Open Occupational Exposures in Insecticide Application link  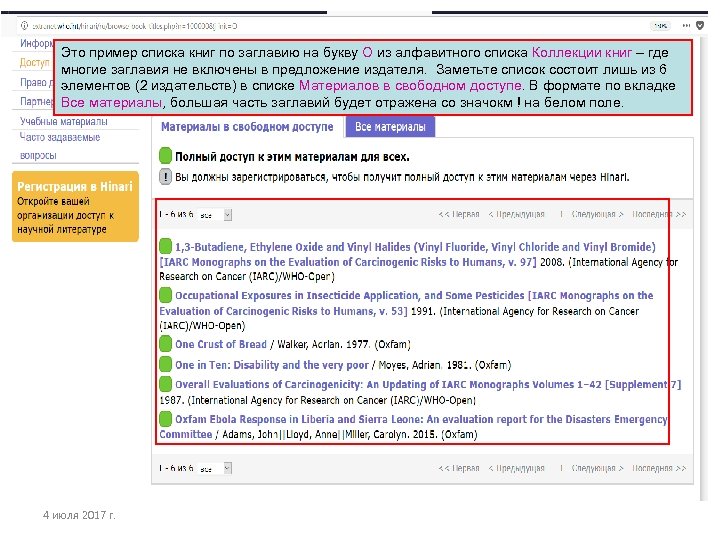coord(406,303)
